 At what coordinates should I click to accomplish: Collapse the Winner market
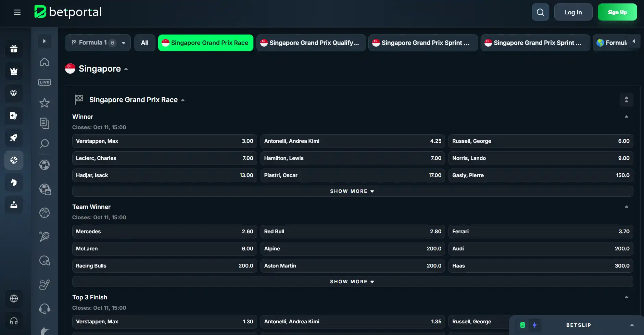626,116
